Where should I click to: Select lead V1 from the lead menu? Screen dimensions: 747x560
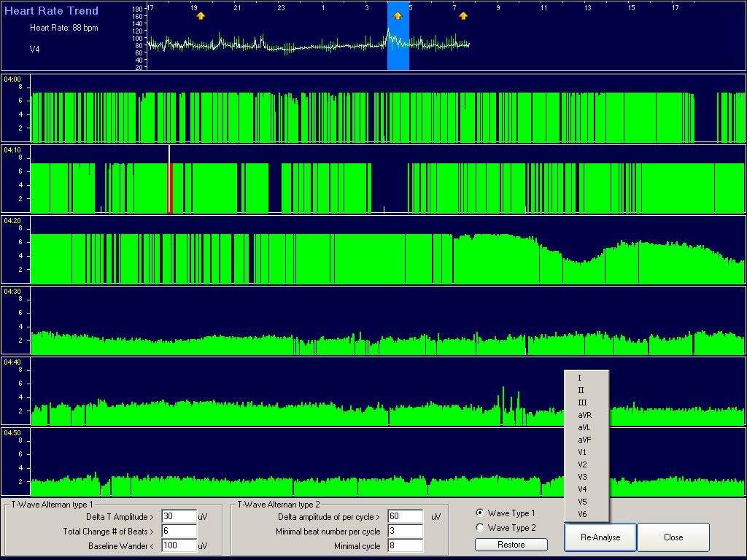(582, 452)
